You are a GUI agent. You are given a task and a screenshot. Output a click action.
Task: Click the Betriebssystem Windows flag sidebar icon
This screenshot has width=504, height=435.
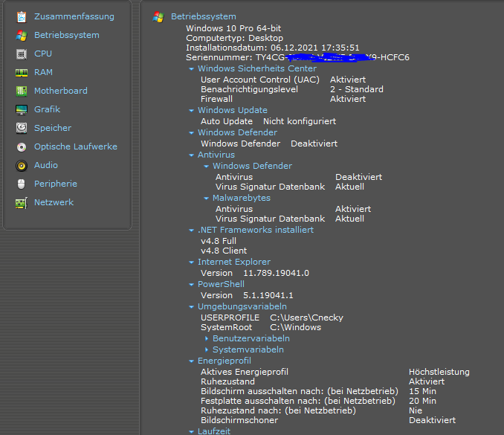pyautogui.click(x=22, y=36)
